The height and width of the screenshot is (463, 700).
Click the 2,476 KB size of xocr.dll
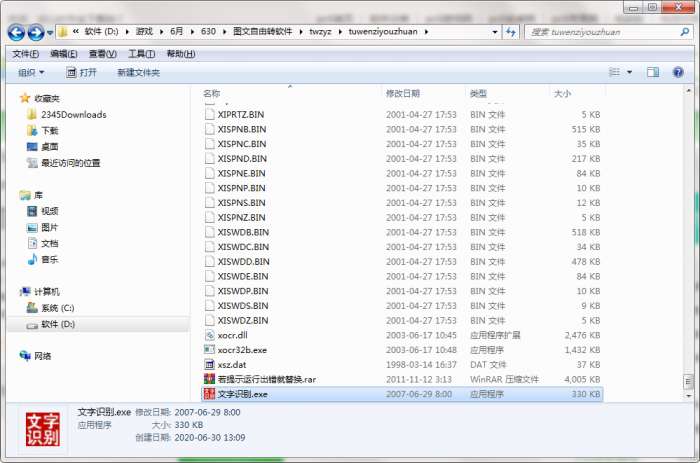[582, 335]
